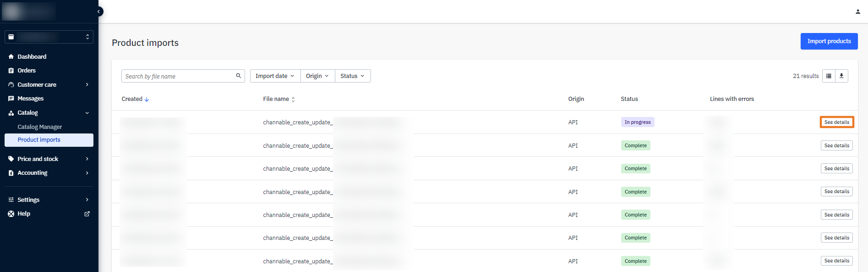
Task: Open the Import date filter dropdown
Action: pos(275,76)
